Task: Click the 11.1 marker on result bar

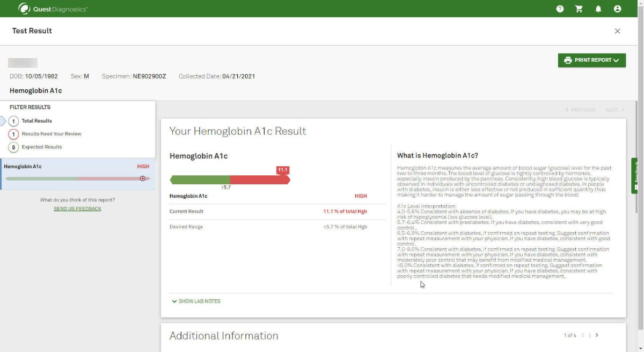Action: tap(283, 170)
